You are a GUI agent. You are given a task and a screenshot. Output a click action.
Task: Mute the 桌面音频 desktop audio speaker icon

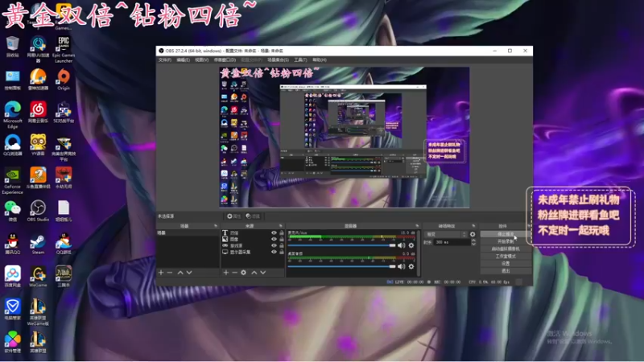click(401, 266)
